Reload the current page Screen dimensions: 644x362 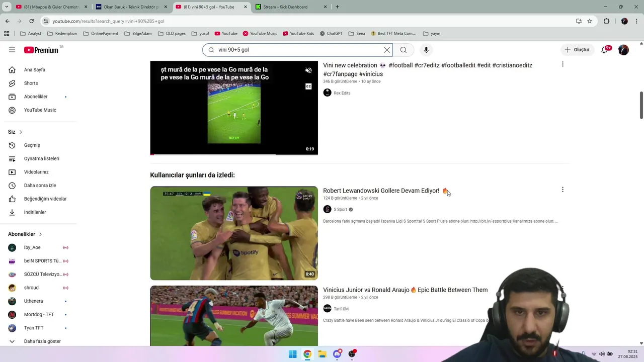tap(31, 21)
